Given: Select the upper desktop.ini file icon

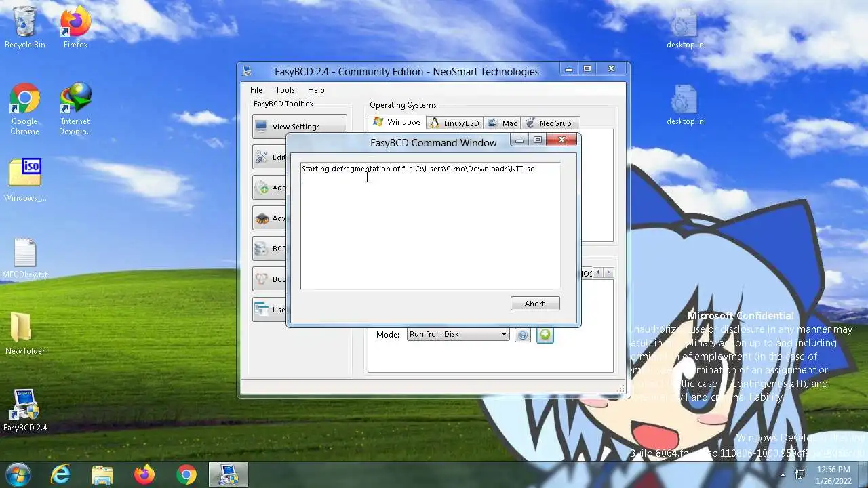Looking at the screenshot, I should (x=686, y=28).
